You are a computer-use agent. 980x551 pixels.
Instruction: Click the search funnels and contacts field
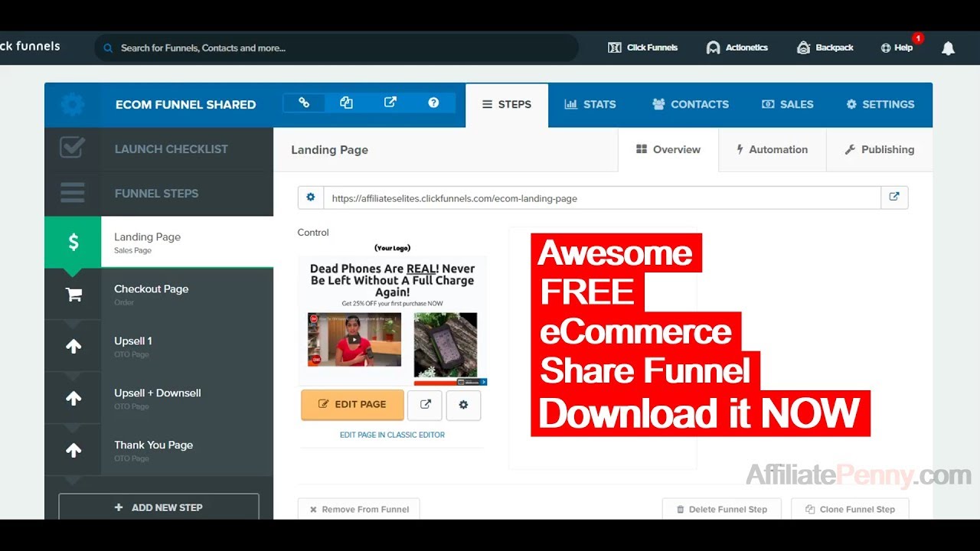pos(337,47)
